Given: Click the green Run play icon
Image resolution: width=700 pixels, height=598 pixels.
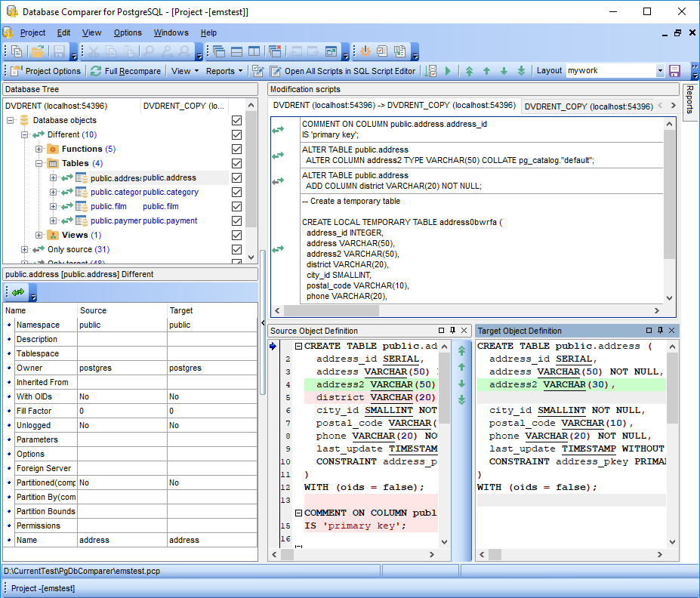Looking at the screenshot, I should pos(449,71).
